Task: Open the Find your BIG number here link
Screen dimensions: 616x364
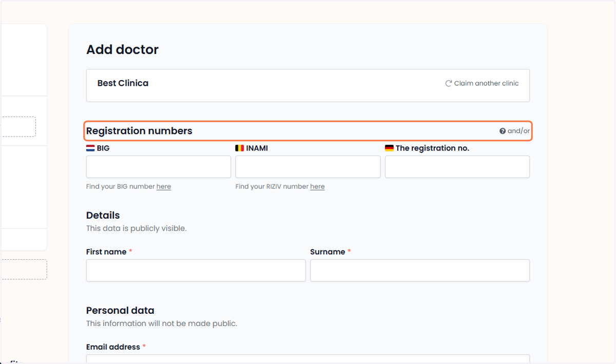Action: coord(164,186)
